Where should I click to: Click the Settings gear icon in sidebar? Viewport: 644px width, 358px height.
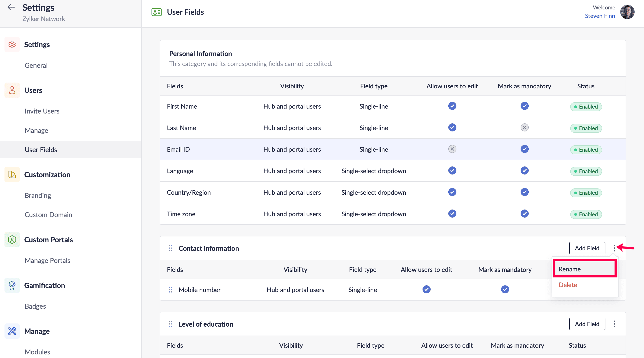pyautogui.click(x=12, y=44)
